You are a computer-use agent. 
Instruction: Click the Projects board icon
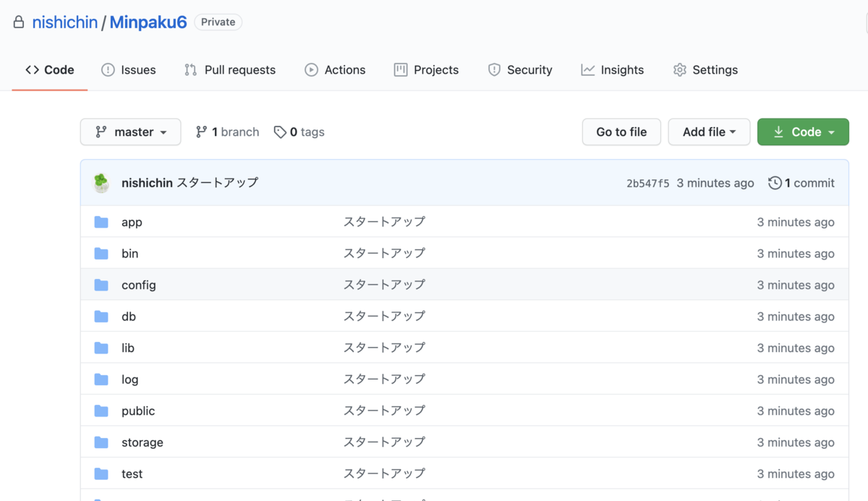[x=401, y=70]
